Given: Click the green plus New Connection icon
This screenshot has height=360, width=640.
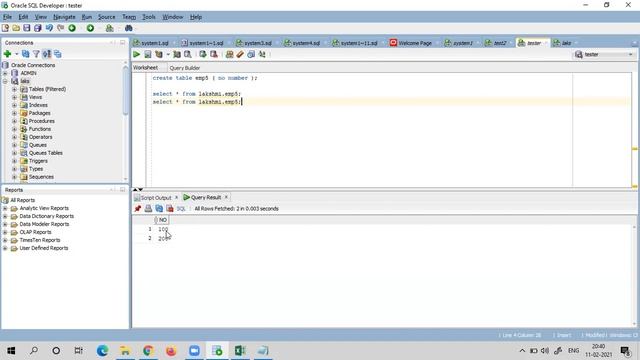Looking at the screenshot, I should tap(7, 54).
